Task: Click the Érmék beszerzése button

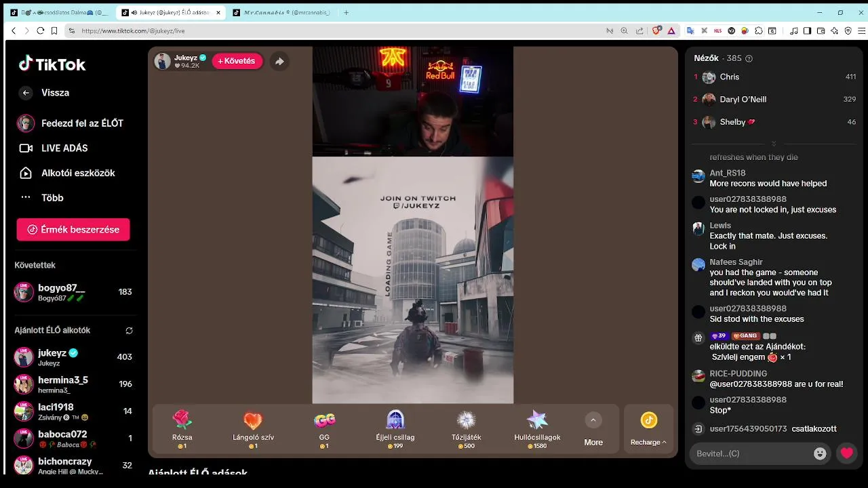Action: pos(73,229)
